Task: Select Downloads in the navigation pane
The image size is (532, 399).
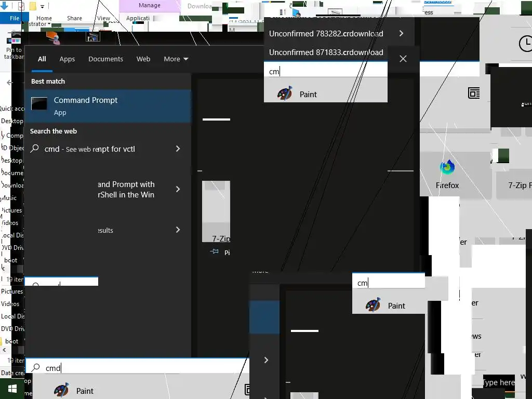Action: click(12, 185)
